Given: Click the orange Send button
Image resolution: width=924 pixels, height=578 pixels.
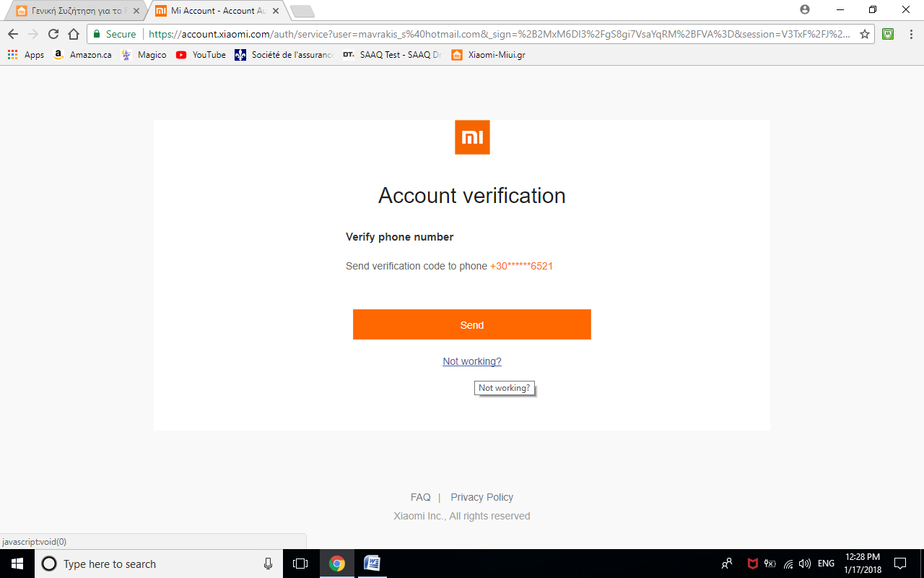Looking at the screenshot, I should point(472,324).
